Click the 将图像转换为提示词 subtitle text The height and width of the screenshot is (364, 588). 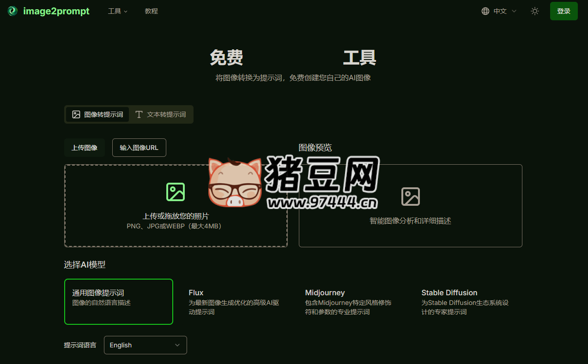coord(293,78)
